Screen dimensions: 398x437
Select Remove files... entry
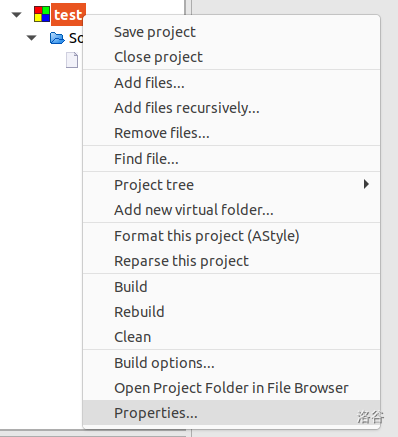(x=231, y=133)
